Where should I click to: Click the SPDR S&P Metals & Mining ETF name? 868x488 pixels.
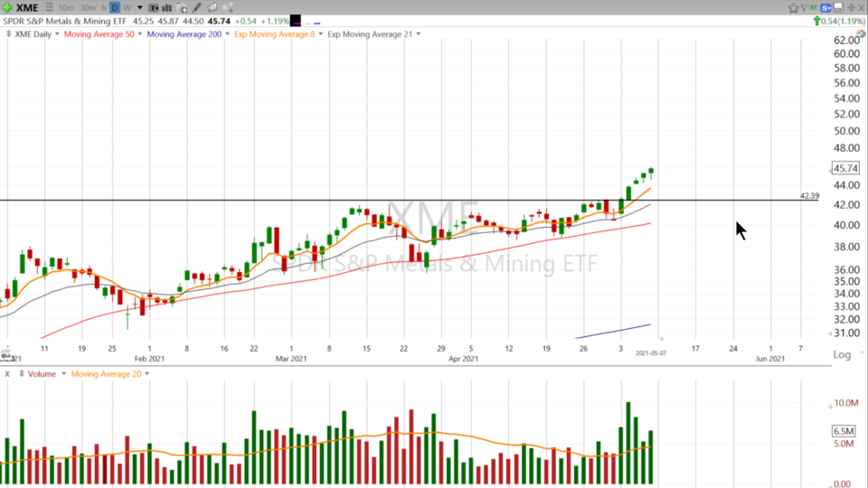tap(65, 21)
